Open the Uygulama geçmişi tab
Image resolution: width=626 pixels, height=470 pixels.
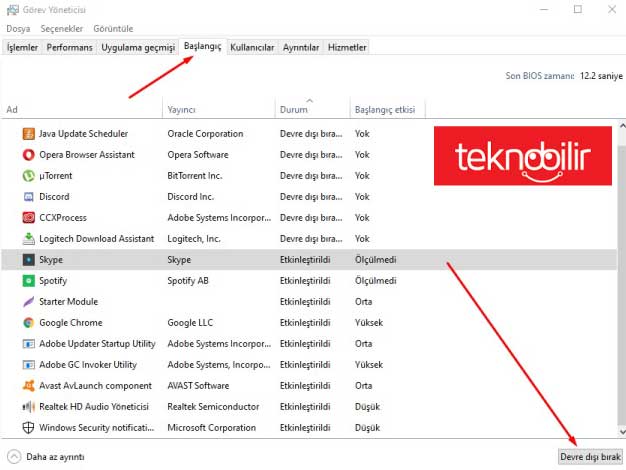pyautogui.click(x=138, y=48)
